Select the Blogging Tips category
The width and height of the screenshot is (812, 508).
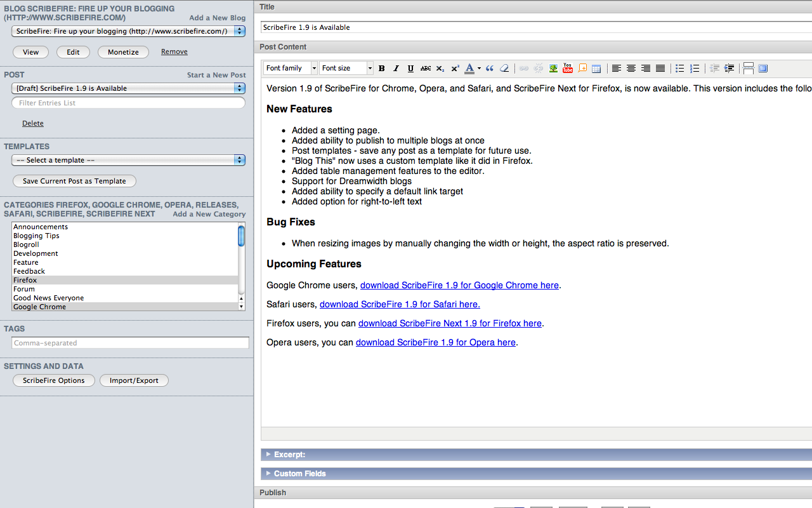pyautogui.click(x=125, y=236)
